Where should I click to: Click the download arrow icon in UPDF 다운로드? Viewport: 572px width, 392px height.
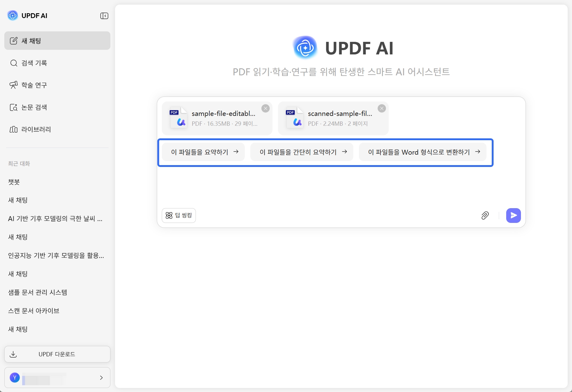(x=13, y=354)
